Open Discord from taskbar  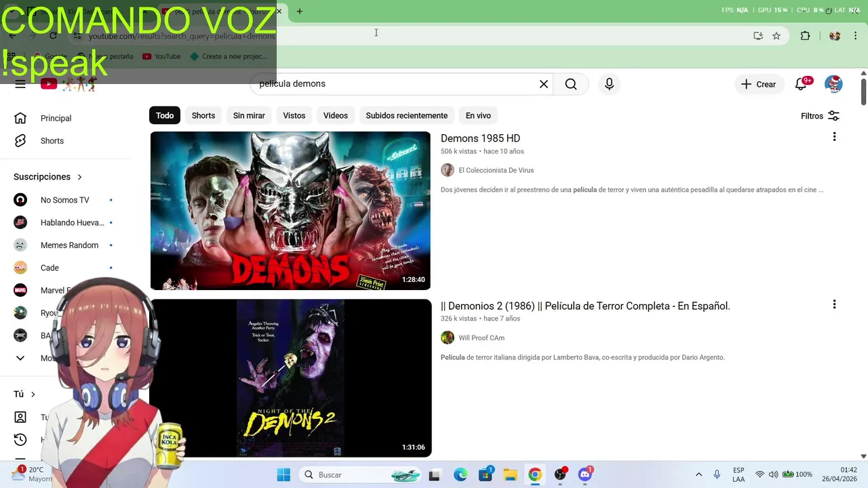pyautogui.click(x=585, y=474)
